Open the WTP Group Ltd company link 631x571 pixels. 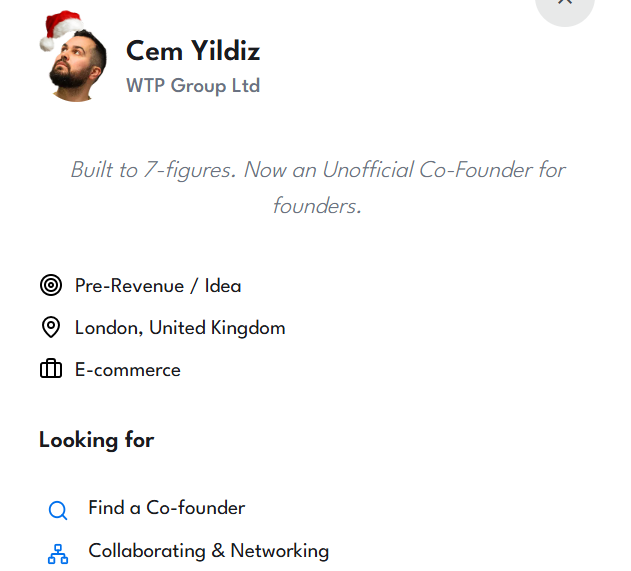pyautogui.click(x=193, y=86)
